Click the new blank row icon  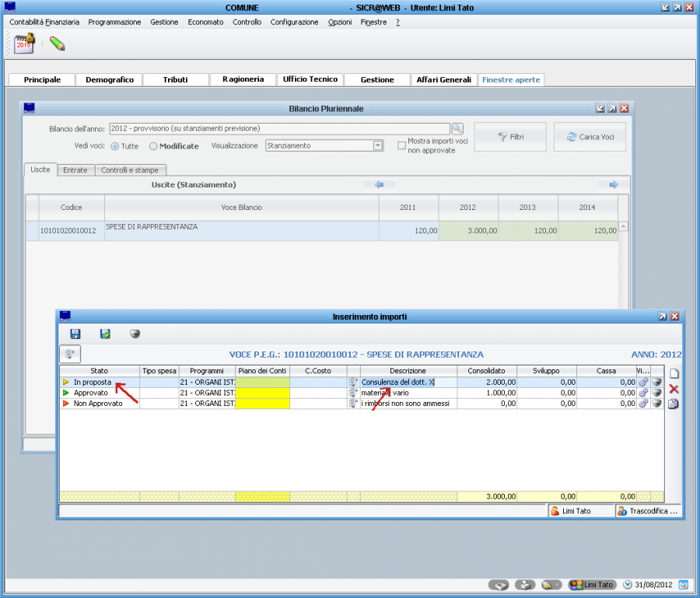coord(674,373)
